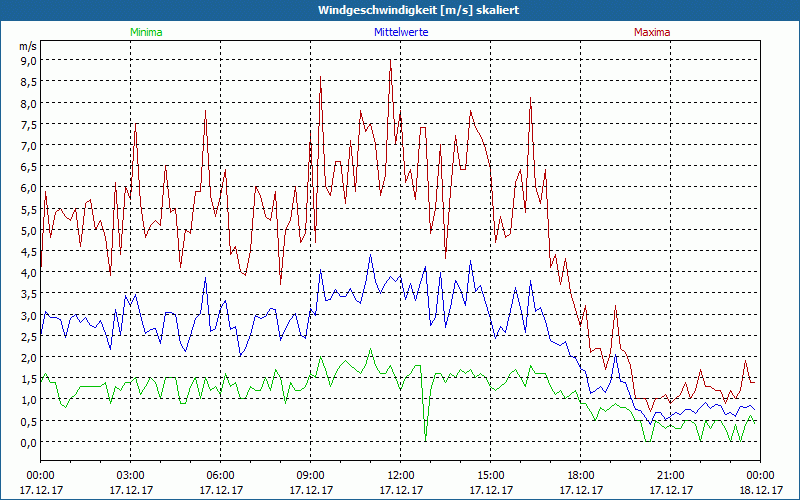Screen dimensions: 800x500
Task: Click the Mittelwerte legend label
Action: click(401, 32)
